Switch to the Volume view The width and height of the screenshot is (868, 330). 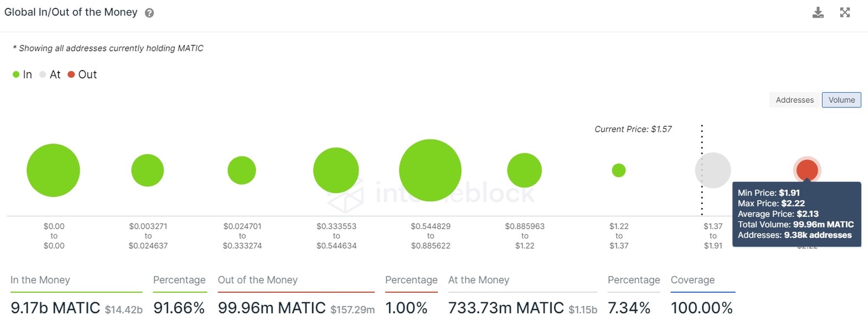pyautogui.click(x=841, y=99)
